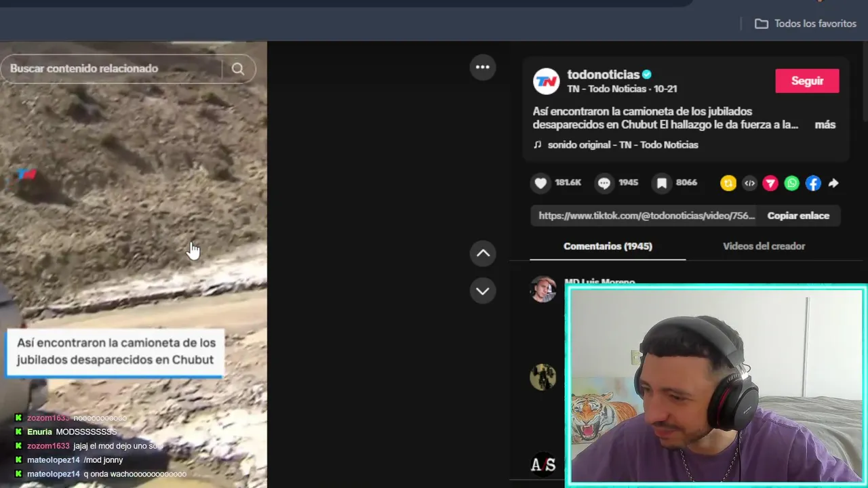Switch to Videos del creador tab
868x488 pixels.
tap(764, 246)
